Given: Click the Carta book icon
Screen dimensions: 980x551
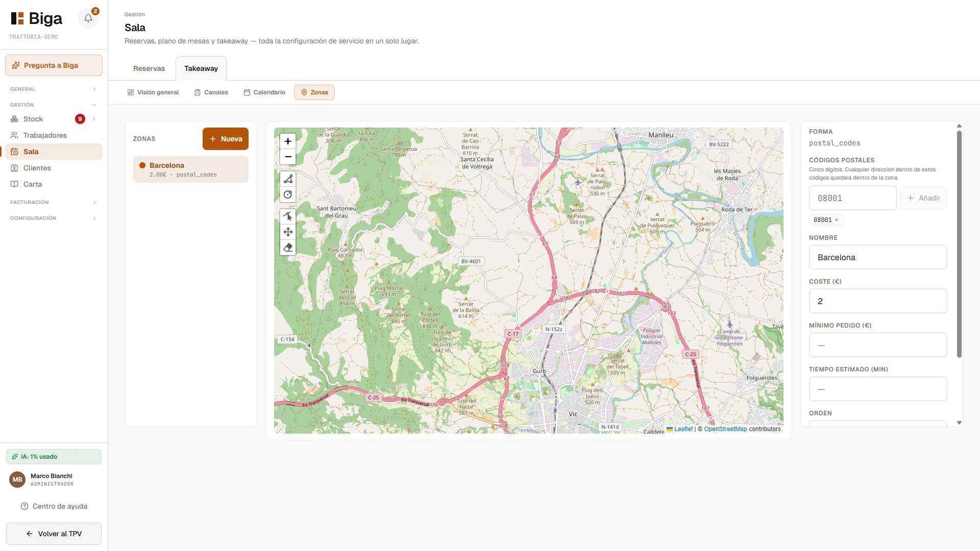Looking at the screenshot, I should [x=14, y=184].
